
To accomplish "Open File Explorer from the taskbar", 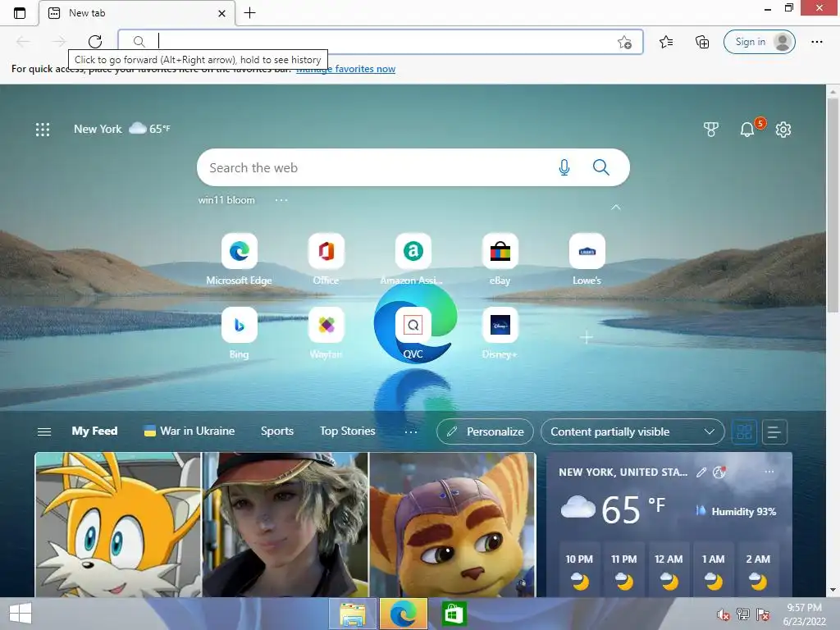I will [352, 614].
